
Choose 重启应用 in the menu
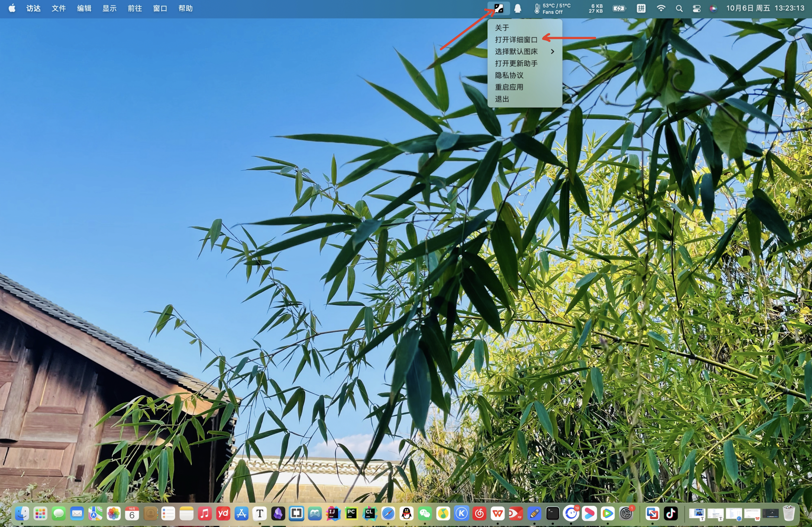click(509, 87)
